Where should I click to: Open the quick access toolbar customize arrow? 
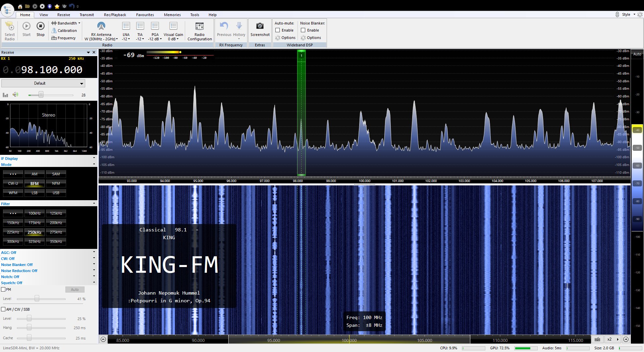pos(78,7)
